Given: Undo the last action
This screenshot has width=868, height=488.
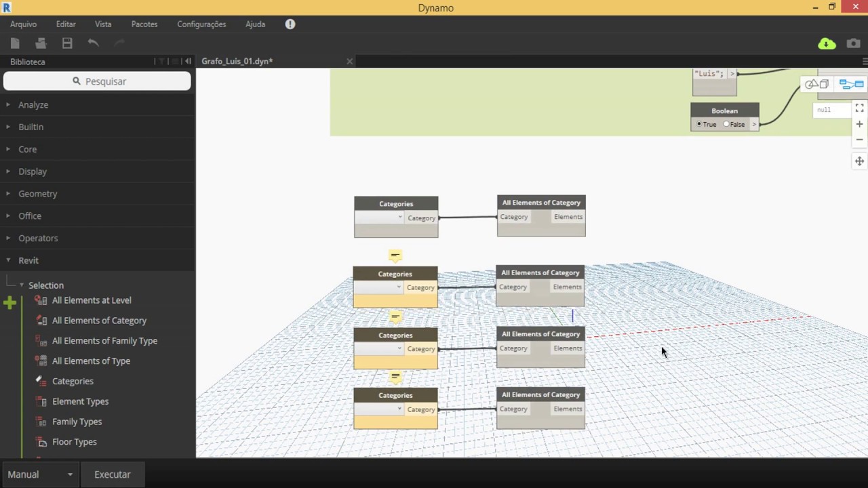Looking at the screenshot, I should click(x=94, y=43).
